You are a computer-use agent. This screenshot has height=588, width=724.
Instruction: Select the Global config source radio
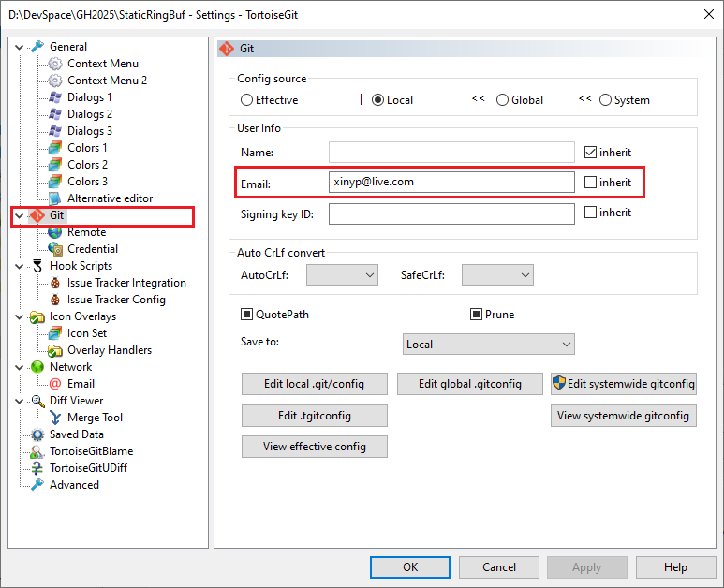pos(502,100)
